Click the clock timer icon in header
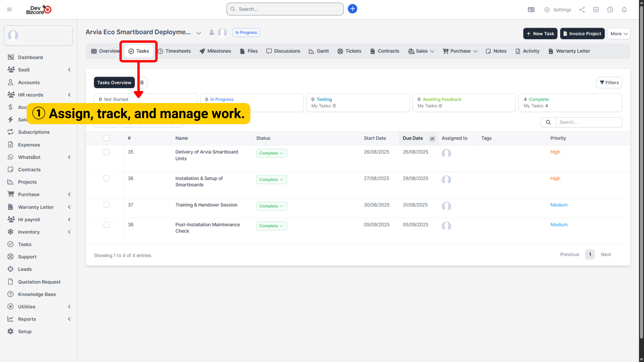 point(610,10)
